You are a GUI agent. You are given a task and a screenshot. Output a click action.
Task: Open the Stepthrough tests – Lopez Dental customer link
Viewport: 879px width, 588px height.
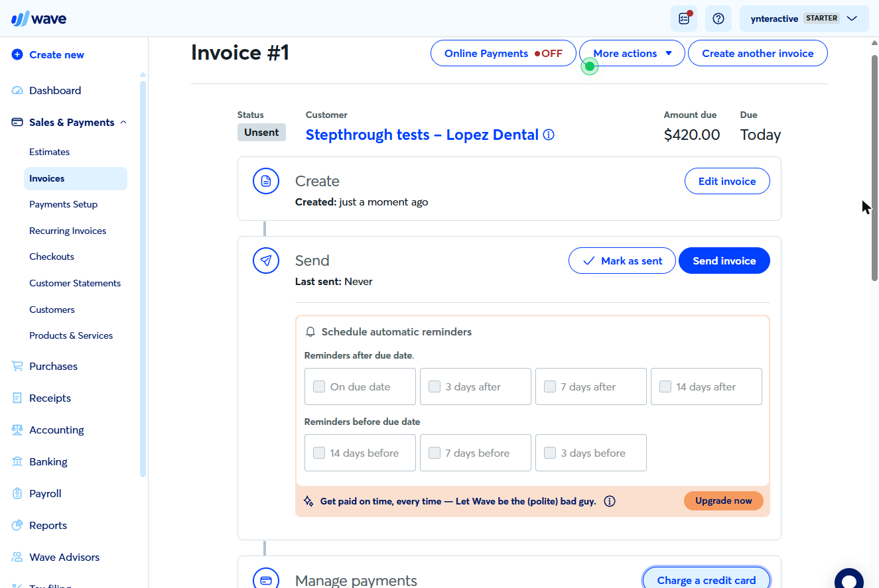(422, 135)
